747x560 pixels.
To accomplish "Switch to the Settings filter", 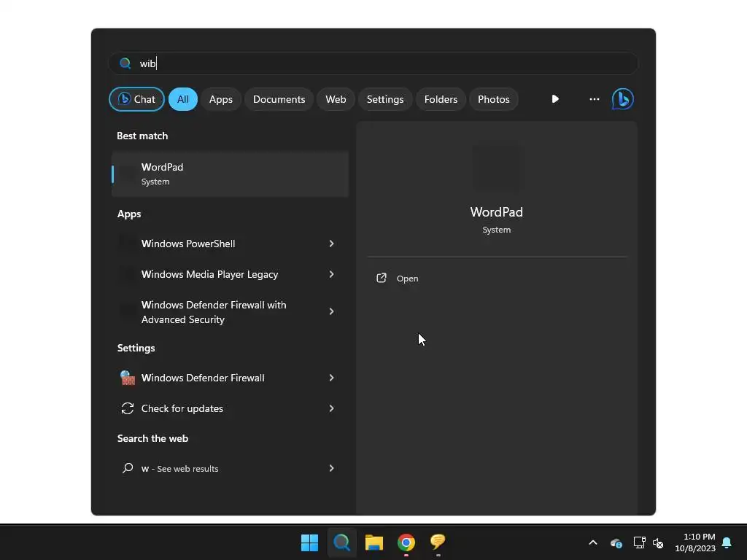I will click(x=385, y=99).
